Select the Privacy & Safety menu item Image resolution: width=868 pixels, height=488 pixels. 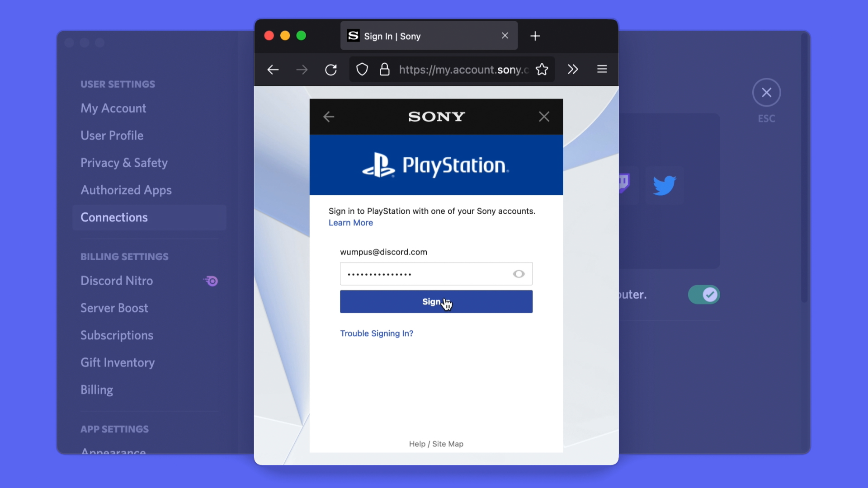coord(124,163)
